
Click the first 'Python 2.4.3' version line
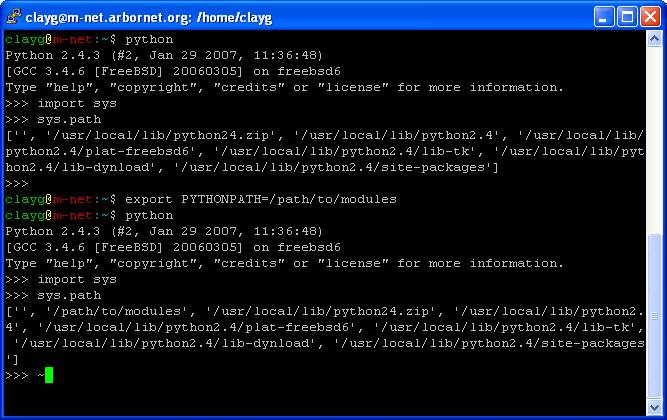164,55
